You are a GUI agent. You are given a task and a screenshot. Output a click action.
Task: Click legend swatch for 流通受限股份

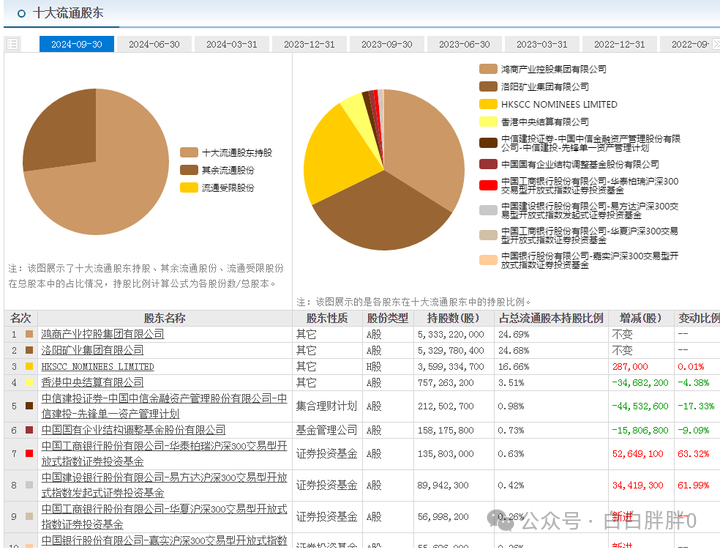point(189,187)
